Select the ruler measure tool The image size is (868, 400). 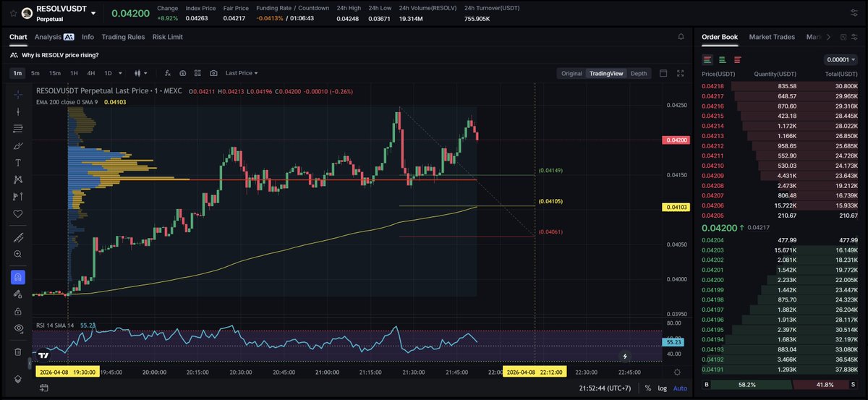point(18,237)
